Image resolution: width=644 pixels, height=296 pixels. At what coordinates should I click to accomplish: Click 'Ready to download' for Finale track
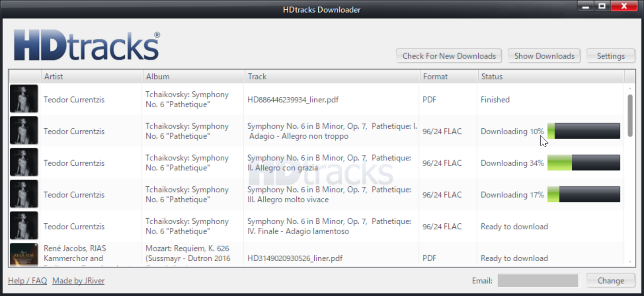click(x=514, y=226)
